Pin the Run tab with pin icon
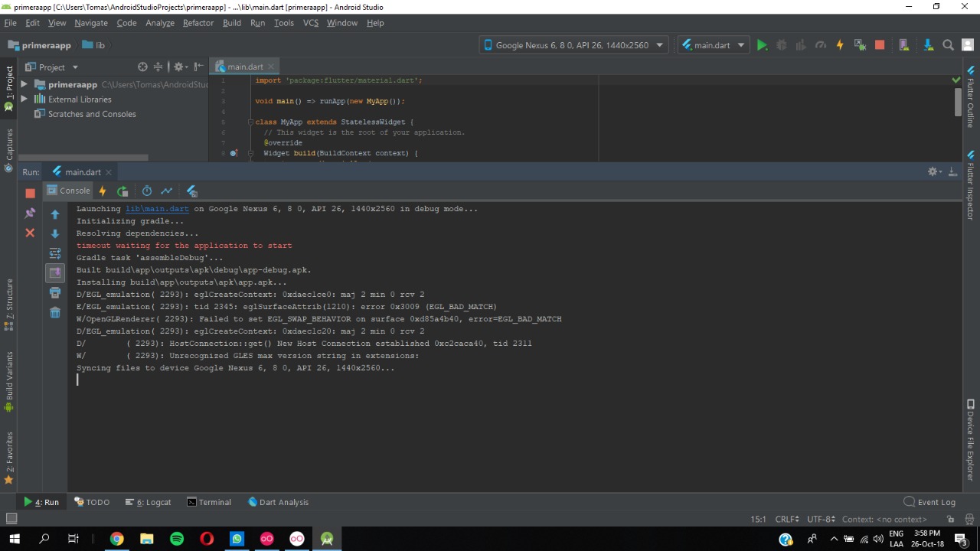980x551 pixels. (x=30, y=214)
